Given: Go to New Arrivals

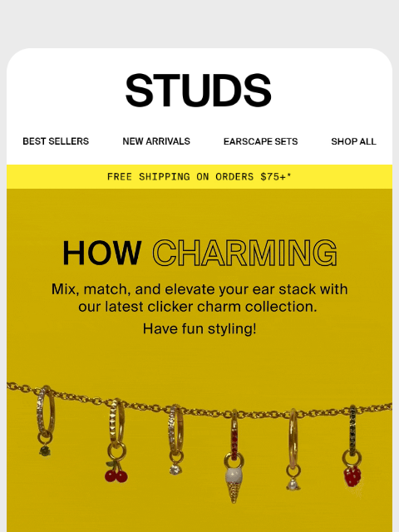Looking at the screenshot, I should pos(156,141).
